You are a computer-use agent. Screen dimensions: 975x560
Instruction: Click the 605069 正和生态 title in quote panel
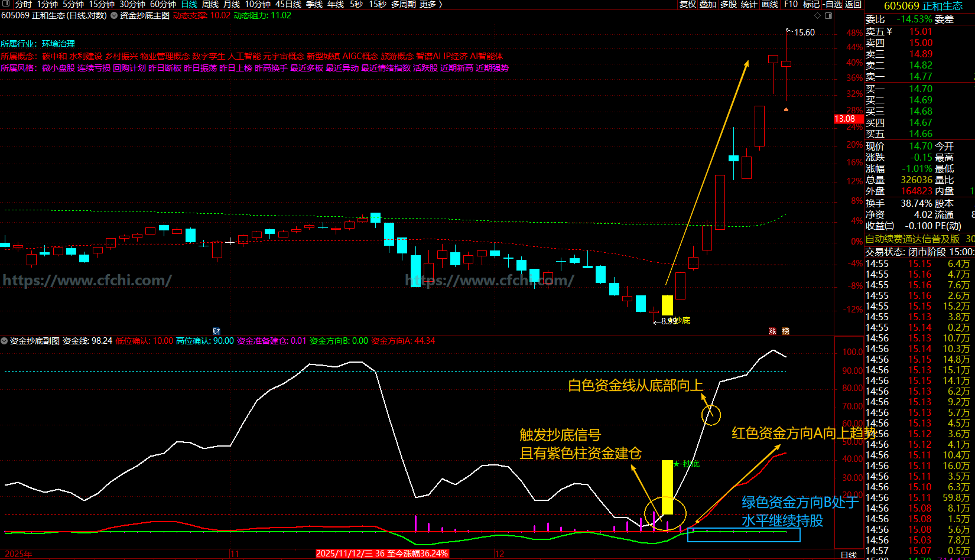[923, 6]
